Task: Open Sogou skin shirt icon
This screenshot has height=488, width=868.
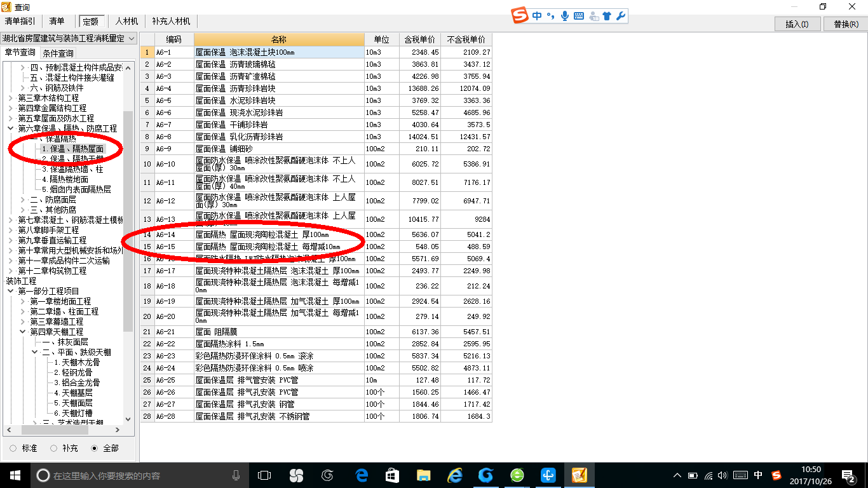Action: [607, 15]
